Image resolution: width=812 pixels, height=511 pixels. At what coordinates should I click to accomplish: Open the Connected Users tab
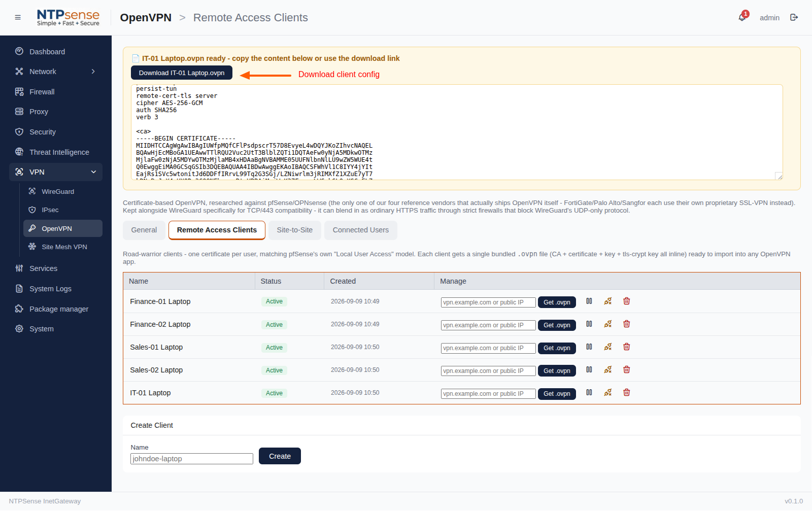click(x=361, y=230)
